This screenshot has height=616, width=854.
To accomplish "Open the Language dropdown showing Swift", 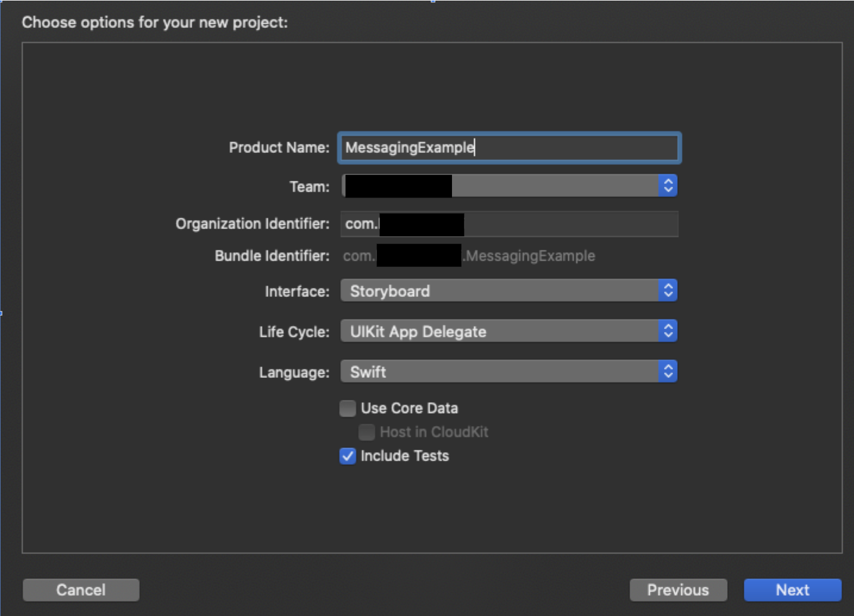I will [500, 372].
